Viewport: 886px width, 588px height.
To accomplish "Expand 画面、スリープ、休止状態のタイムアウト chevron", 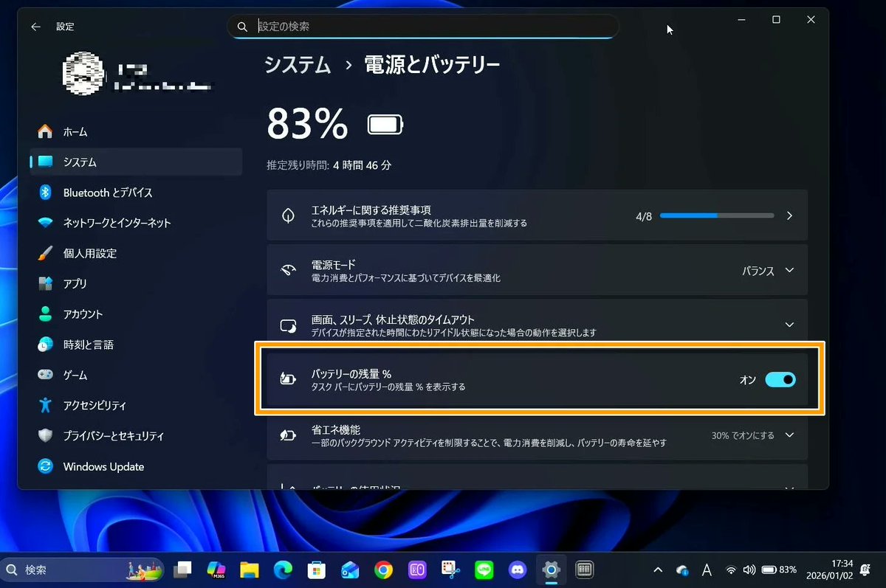I will pyautogui.click(x=789, y=325).
